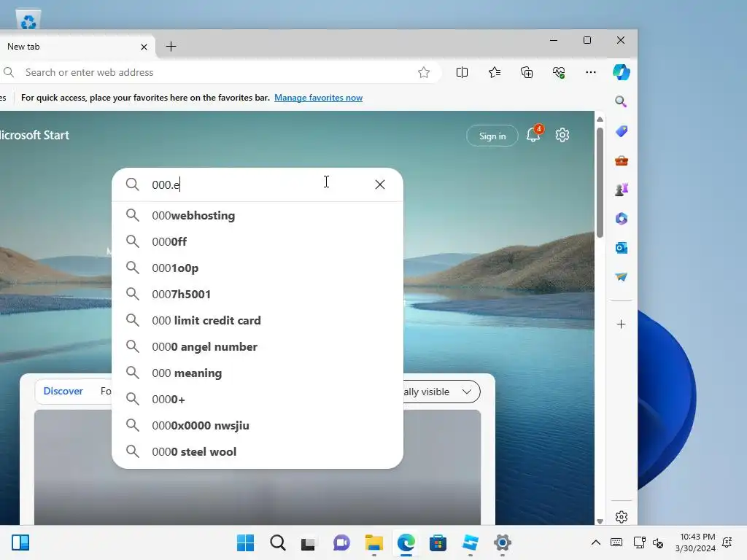This screenshot has width=747, height=560.
Task: Click the page vertical scrollbar thumb
Action: (600, 182)
